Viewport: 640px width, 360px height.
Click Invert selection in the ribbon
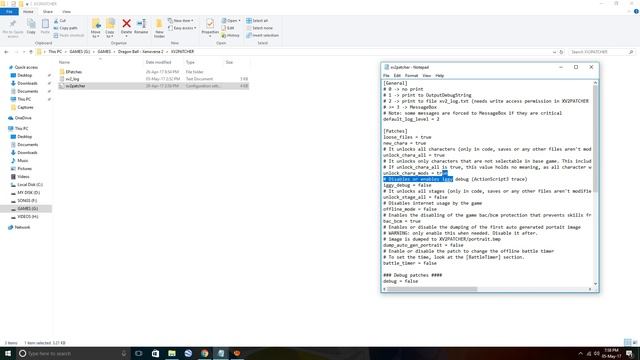click(x=262, y=36)
